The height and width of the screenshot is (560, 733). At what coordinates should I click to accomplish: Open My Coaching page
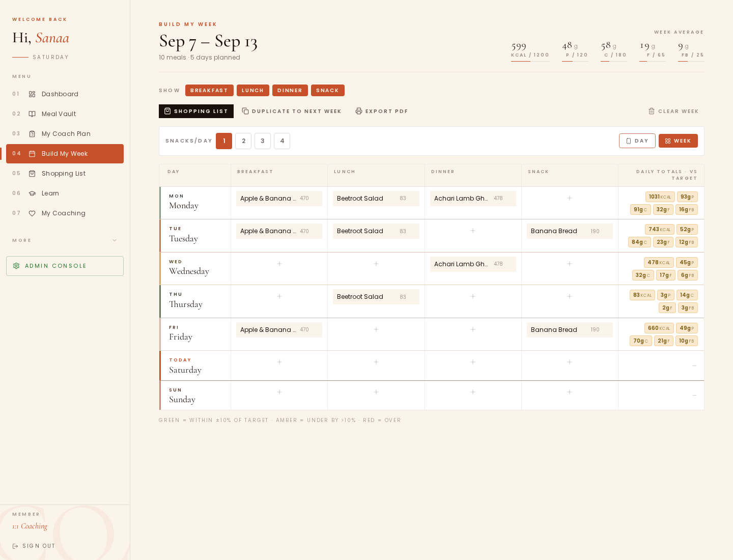[x=65, y=213]
